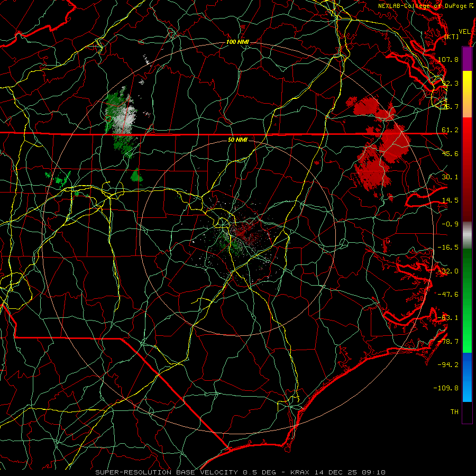Click the green and gray echo northwest

click(122, 122)
